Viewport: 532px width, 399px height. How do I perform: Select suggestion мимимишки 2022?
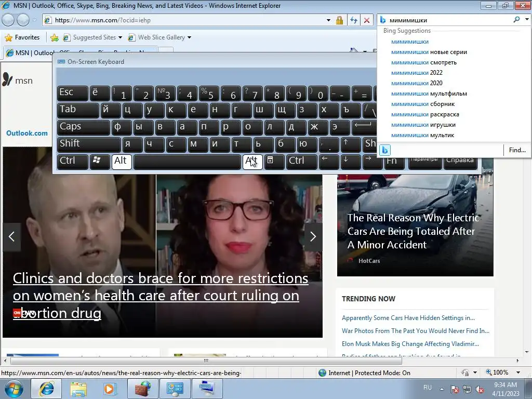pos(417,73)
